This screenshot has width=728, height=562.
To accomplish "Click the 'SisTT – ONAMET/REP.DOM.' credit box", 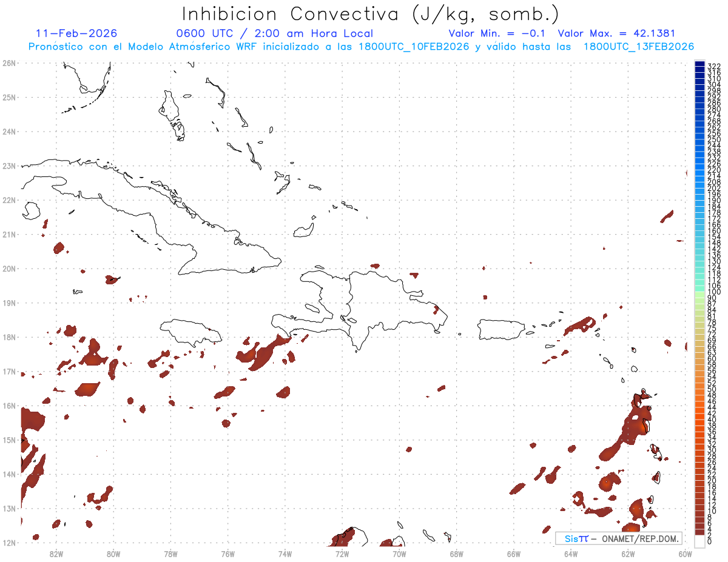I will tap(618, 538).
